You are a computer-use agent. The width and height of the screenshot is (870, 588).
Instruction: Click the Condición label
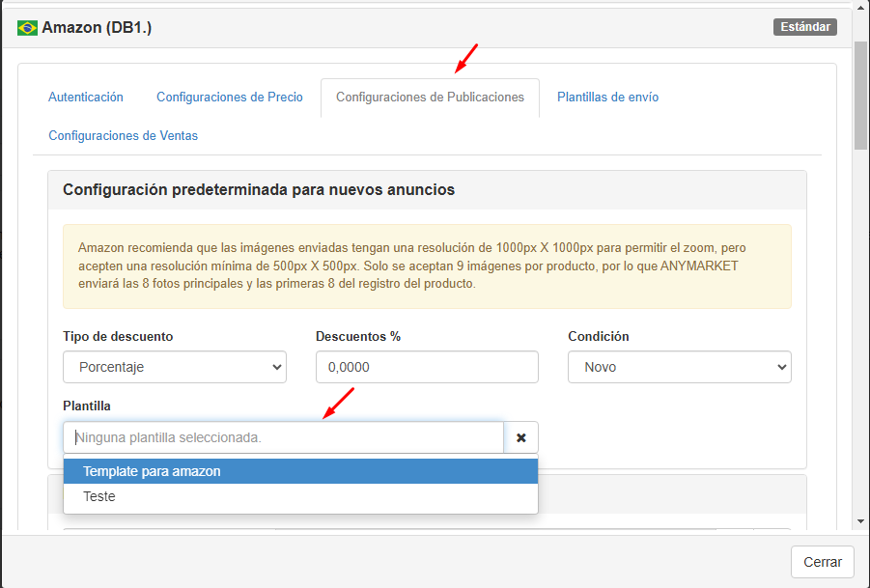point(598,337)
